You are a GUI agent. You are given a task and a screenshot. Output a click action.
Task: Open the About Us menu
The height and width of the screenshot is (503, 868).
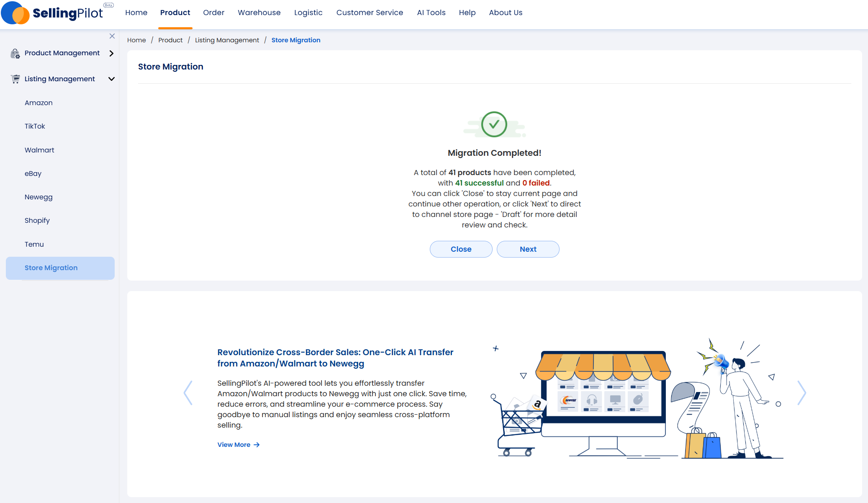click(x=506, y=13)
